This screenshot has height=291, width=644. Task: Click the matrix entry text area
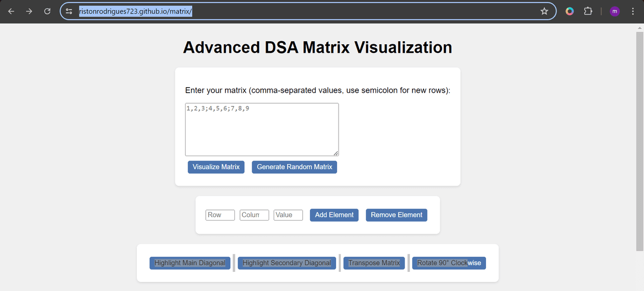coord(262,129)
